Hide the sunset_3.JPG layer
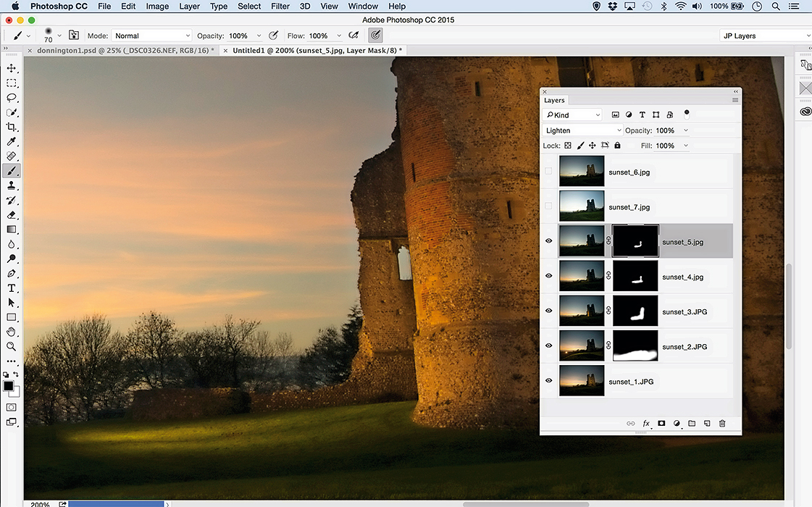Image resolution: width=812 pixels, height=507 pixels. coord(548,311)
